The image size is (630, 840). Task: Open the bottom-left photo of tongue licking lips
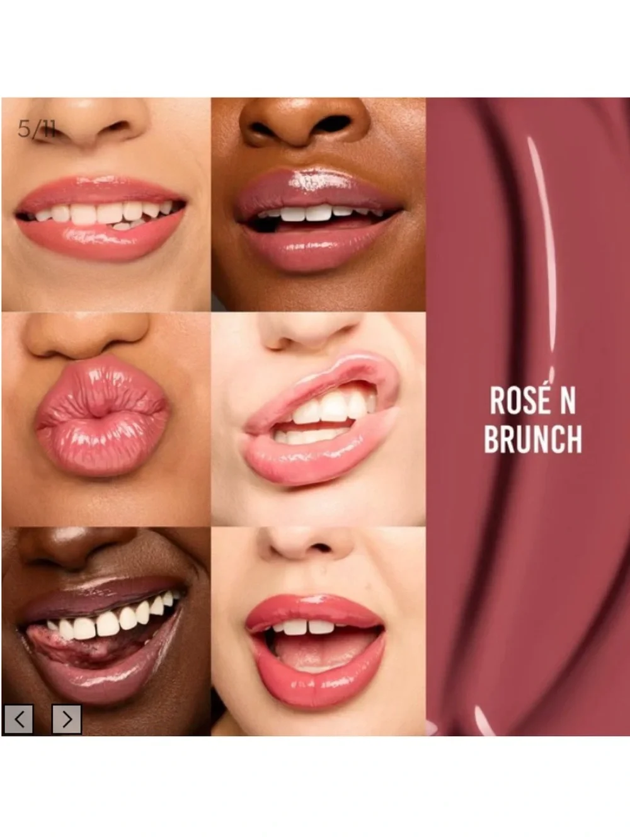click(x=106, y=631)
